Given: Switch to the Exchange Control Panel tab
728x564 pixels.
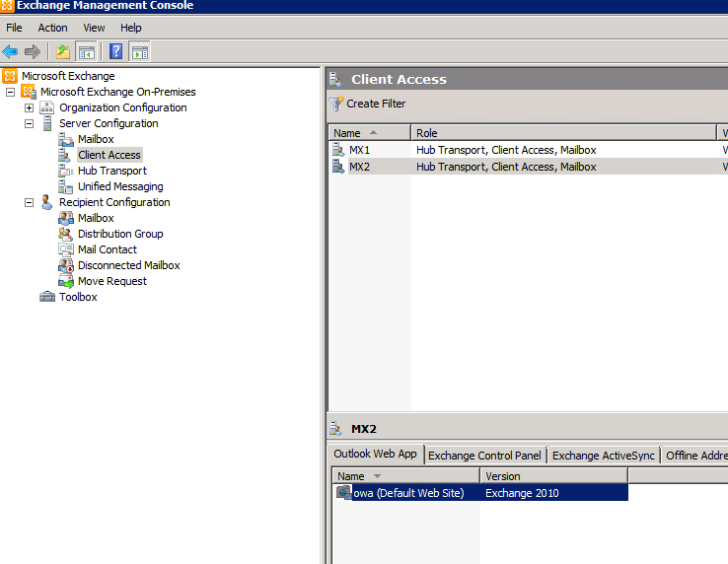Looking at the screenshot, I should click(484, 456).
